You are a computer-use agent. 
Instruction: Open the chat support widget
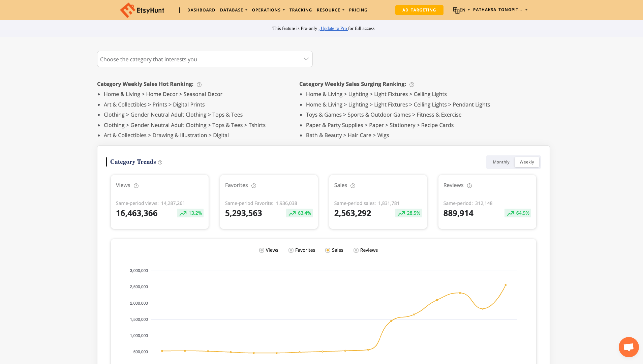pyautogui.click(x=628, y=347)
